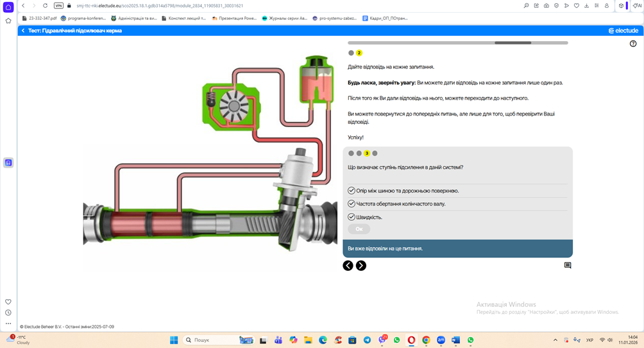Select answer 'Опір між шиною та дорожньою поверхнею'
The image size is (644, 348).
pos(352,191)
